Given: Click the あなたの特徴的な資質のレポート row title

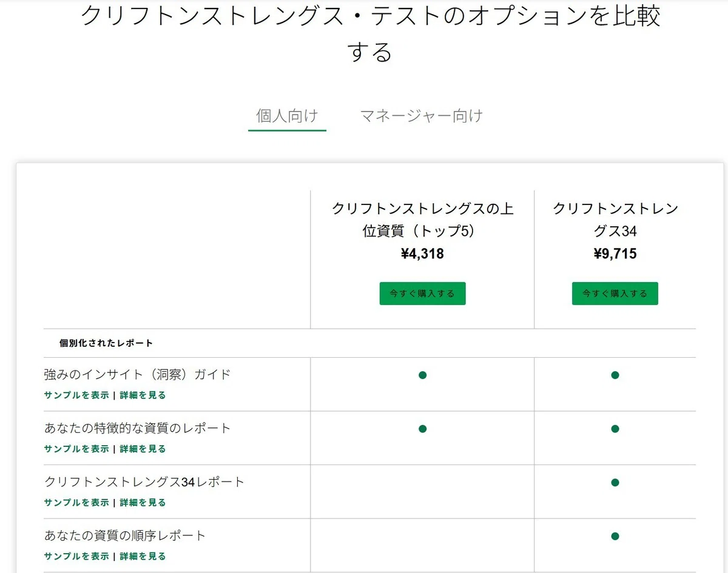Looking at the screenshot, I should point(137,428).
